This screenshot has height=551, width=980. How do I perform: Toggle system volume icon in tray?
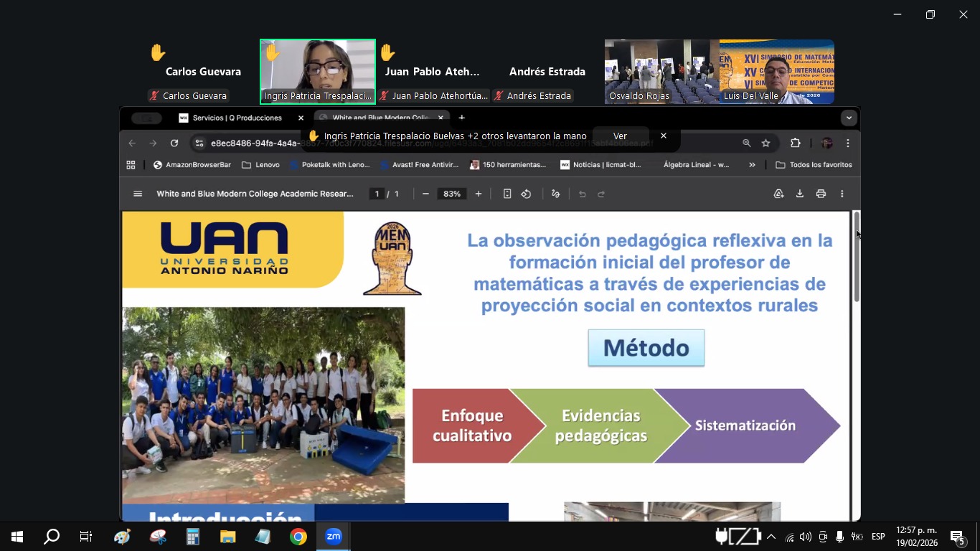coord(806,537)
